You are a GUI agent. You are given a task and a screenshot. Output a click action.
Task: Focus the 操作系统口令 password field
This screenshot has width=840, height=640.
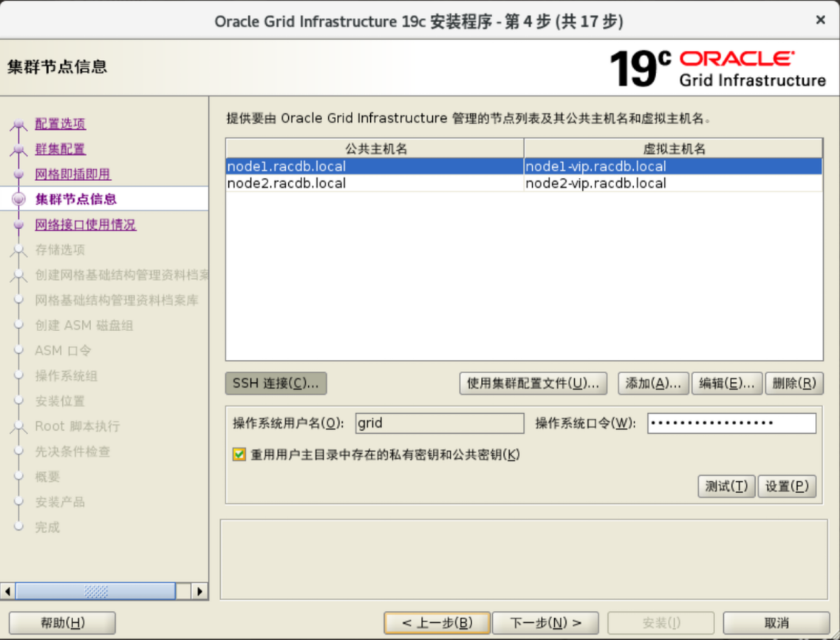(731, 423)
